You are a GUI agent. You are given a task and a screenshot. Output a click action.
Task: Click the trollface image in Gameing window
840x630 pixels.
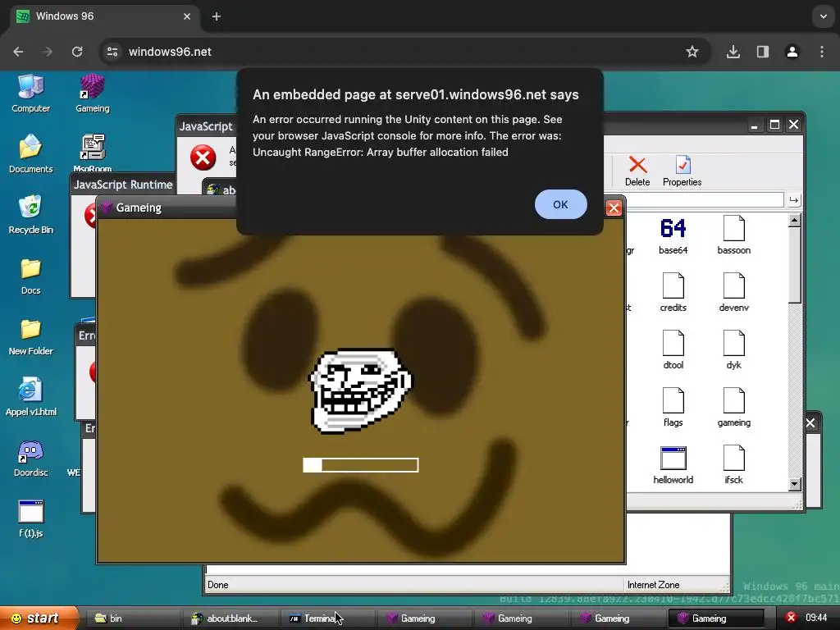pyautogui.click(x=361, y=390)
